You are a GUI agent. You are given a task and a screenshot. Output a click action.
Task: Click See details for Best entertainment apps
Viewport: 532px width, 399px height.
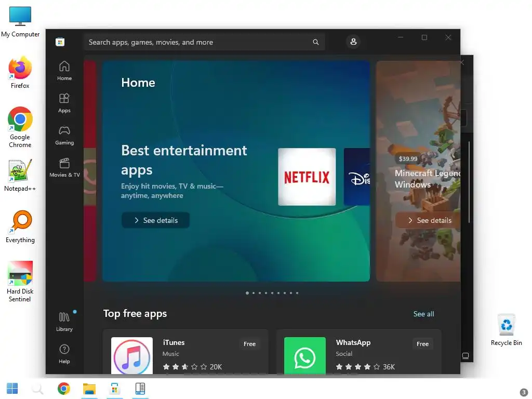(155, 220)
